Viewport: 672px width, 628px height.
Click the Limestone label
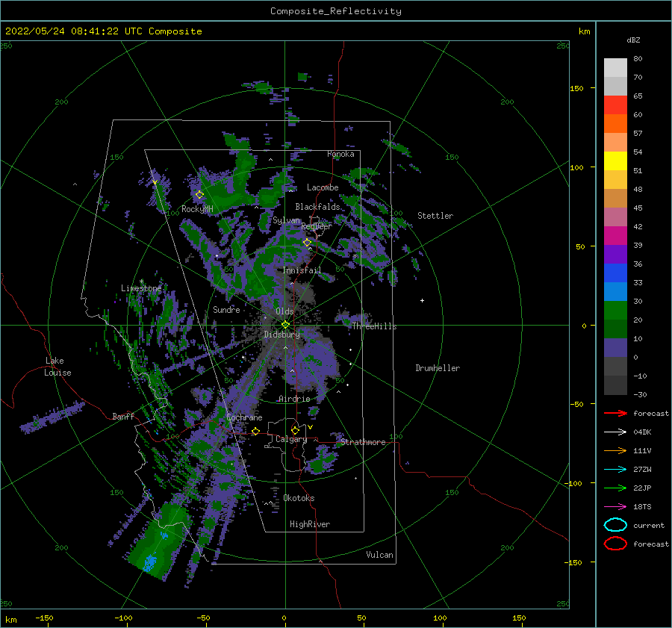click(141, 288)
